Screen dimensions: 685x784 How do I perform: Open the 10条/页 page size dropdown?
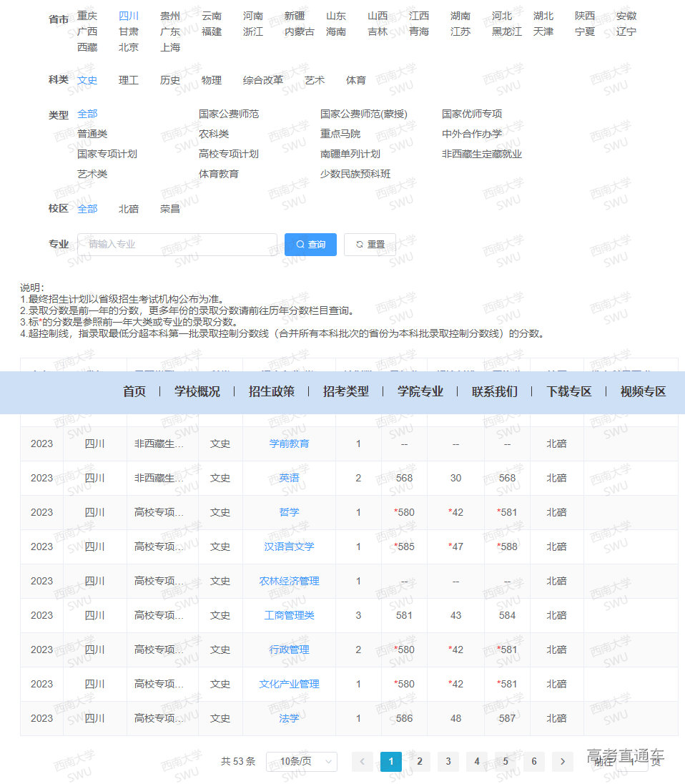(302, 762)
